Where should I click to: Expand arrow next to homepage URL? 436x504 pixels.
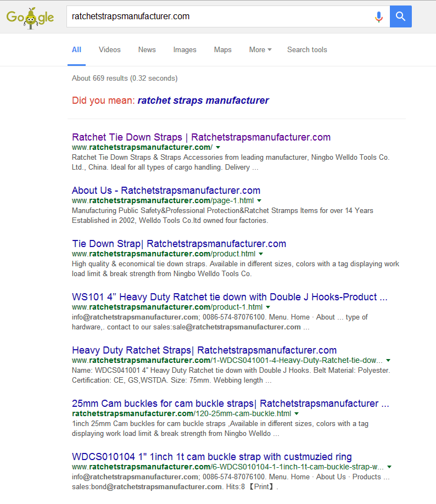218,147
